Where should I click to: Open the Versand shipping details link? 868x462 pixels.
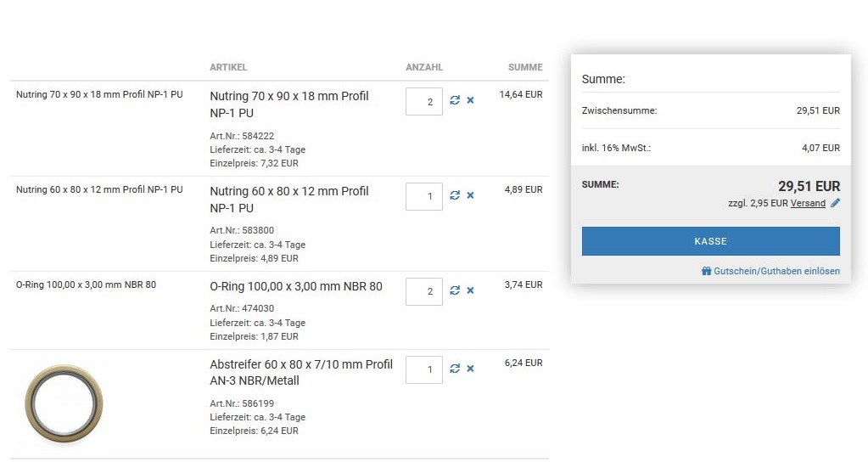pyautogui.click(x=808, y=204)
